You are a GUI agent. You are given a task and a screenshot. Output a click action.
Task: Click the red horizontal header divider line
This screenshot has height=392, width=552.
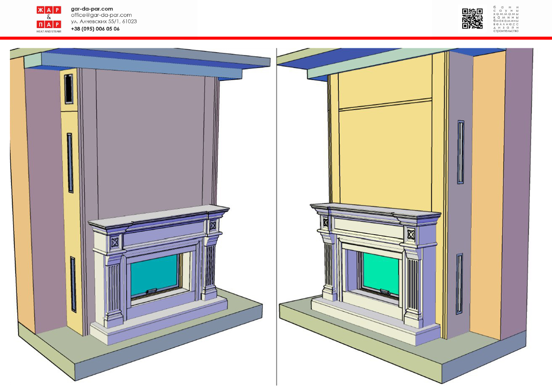pyautogui.click(x=276, y=38)
